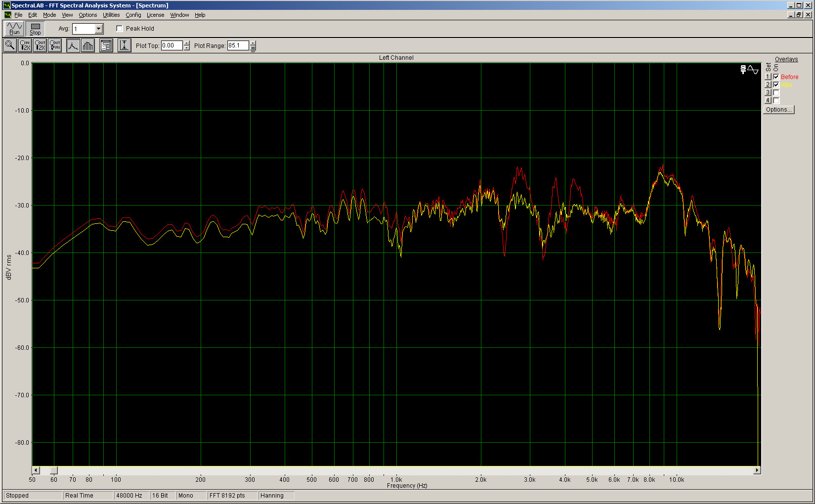
Task: Click the sine wave icon in plot corner
Action: 753,70
